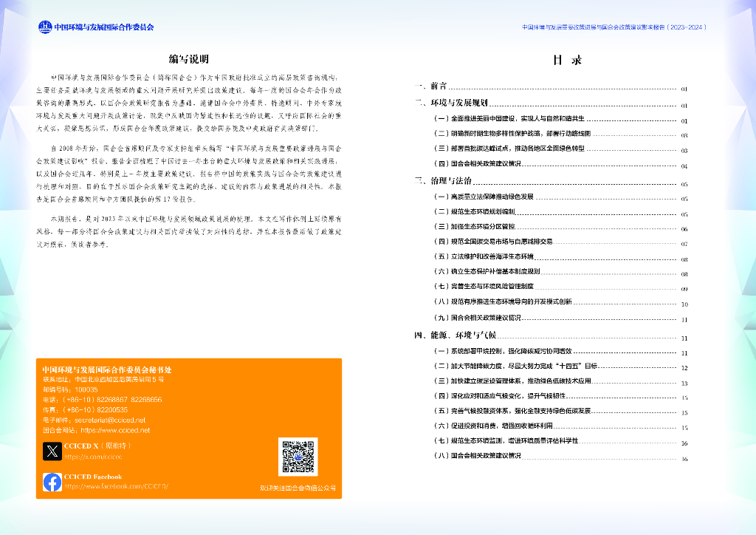Go to contents entry 一、前言
The height and width of the screenshot is (535, 756).
(551, 86)
